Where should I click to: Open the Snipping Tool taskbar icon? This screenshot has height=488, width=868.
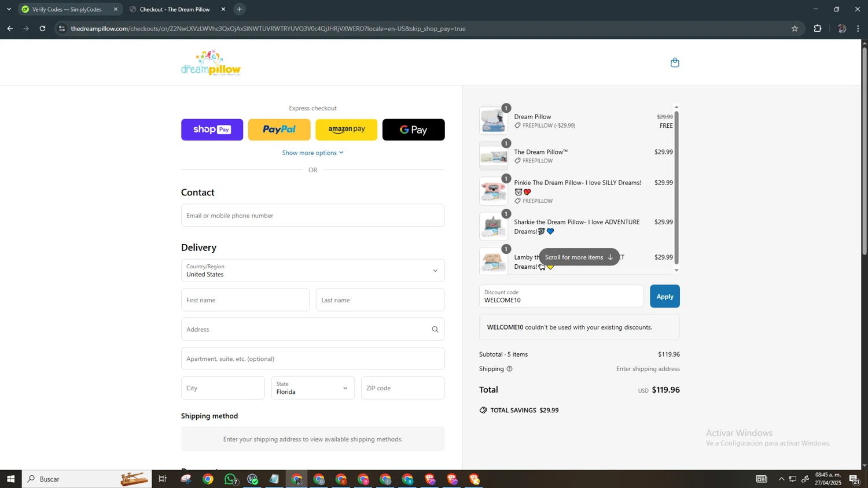pyautogui.click(x=186, y=479)
